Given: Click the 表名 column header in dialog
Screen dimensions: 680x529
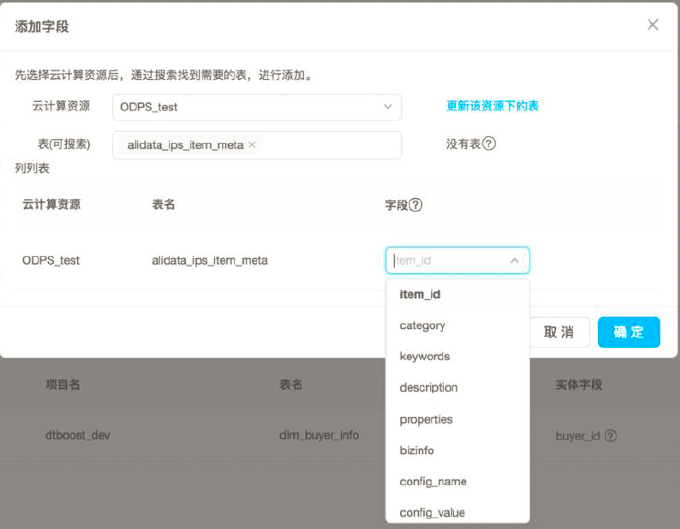Looking at the screenshot, I should click(x=163, y=204).
